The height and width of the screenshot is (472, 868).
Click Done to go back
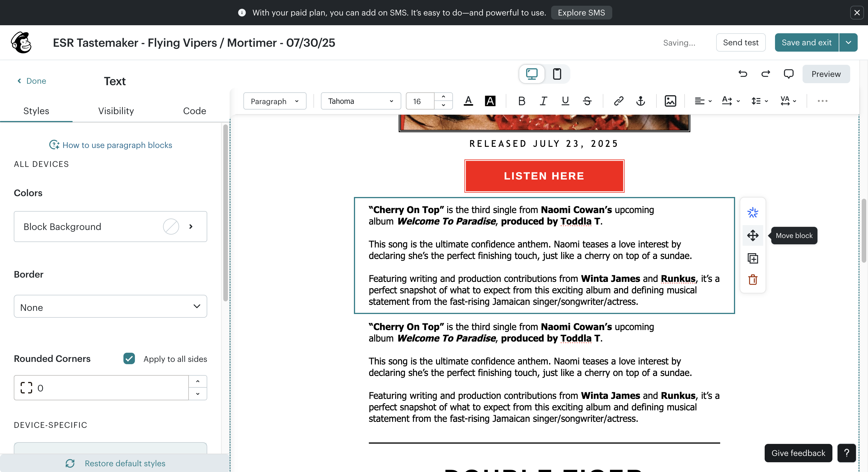pos(32,81)
